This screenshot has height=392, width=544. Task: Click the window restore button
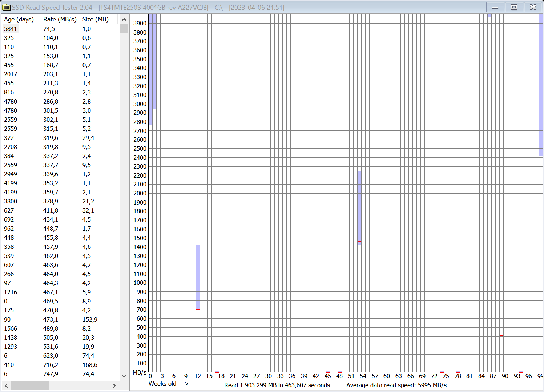(x=514, y=7)
